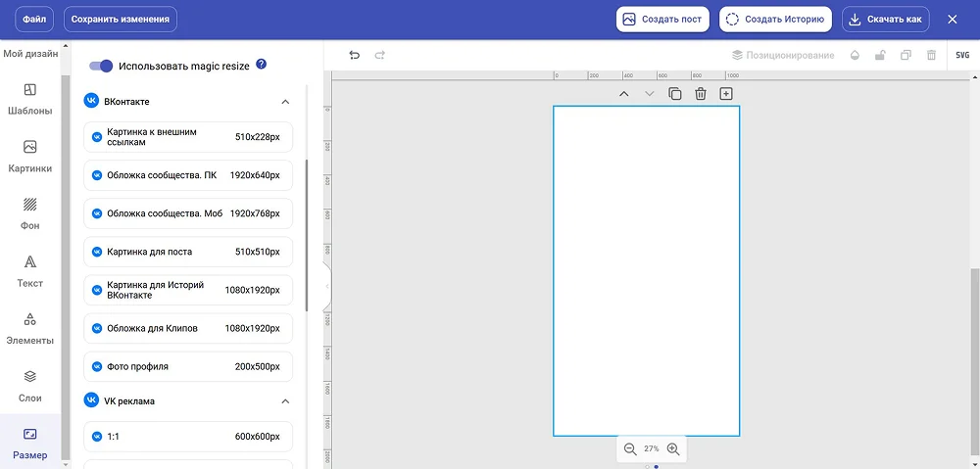The height and width of the screenshot is (469, 980).
Task: Export as SVG
Action: point(962,55)
